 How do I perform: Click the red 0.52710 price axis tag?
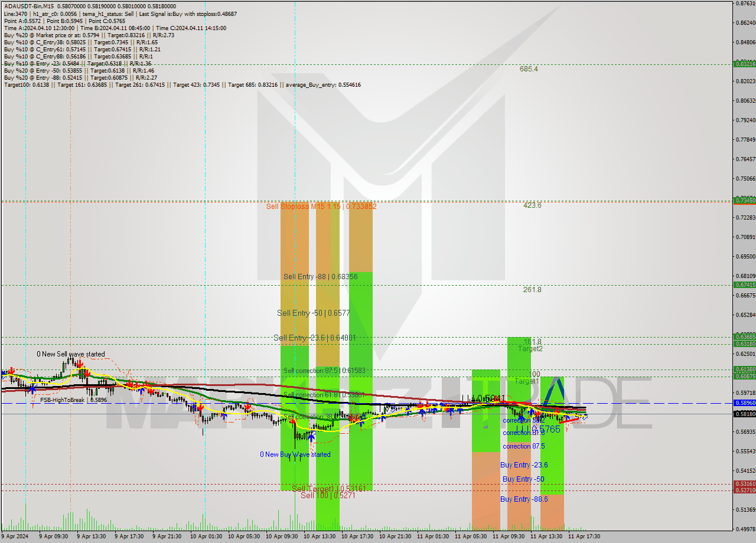(x=744, y=490)
